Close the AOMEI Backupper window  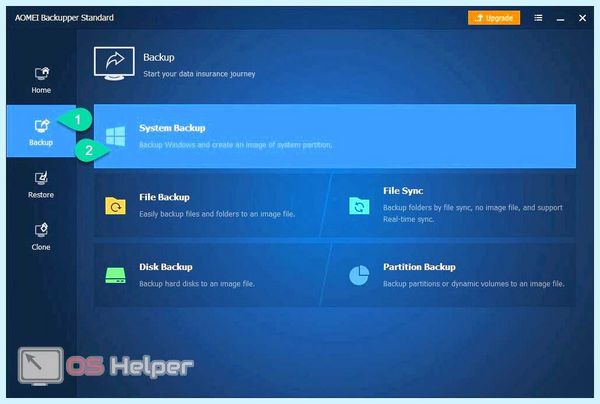pyautogui.click(x=582, y=18)
